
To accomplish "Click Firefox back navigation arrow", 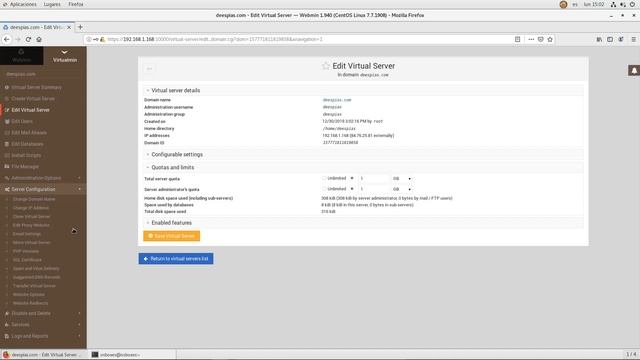I will (x=7, y=40).
